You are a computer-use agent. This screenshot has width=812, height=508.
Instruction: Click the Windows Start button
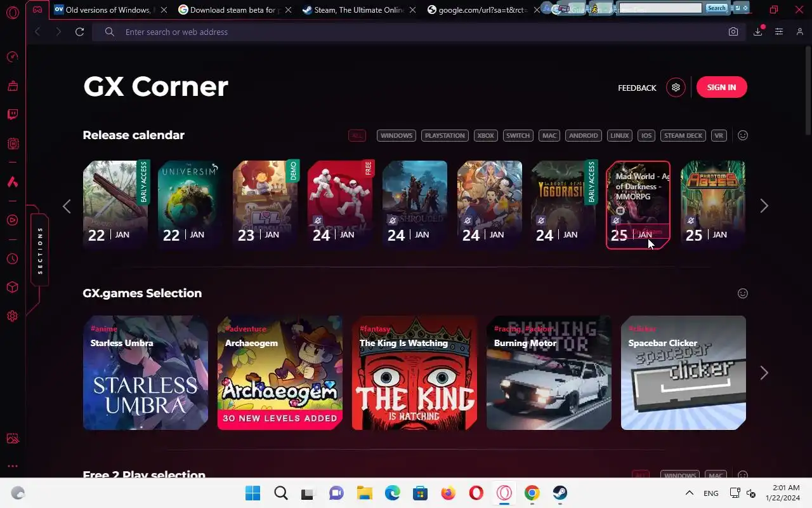(x=252, y=493)
